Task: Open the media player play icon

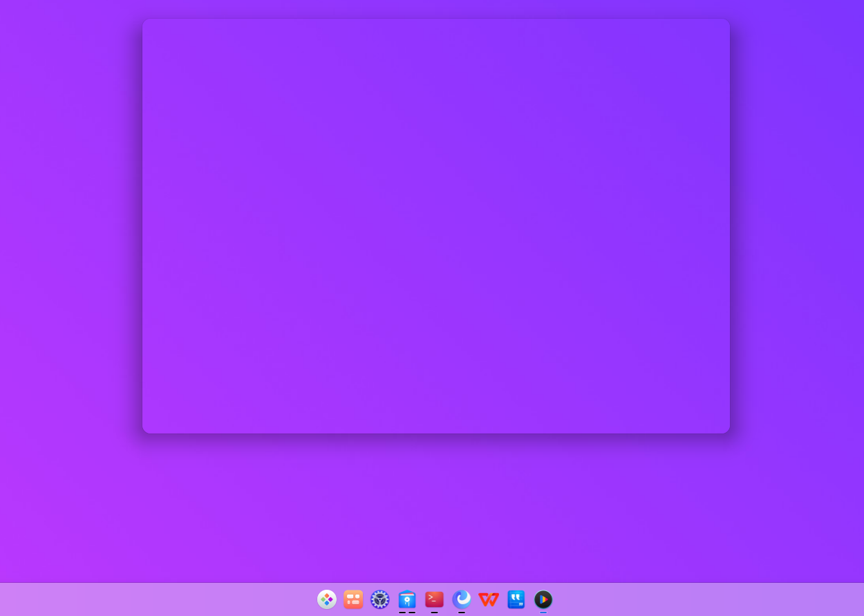Action: (543, 599)
